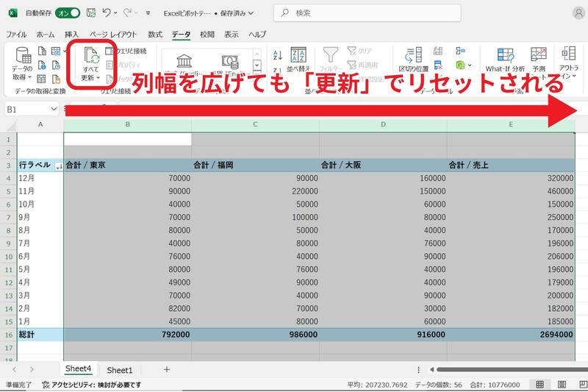Expand アウトライン (Outline) group

(569, 62)
